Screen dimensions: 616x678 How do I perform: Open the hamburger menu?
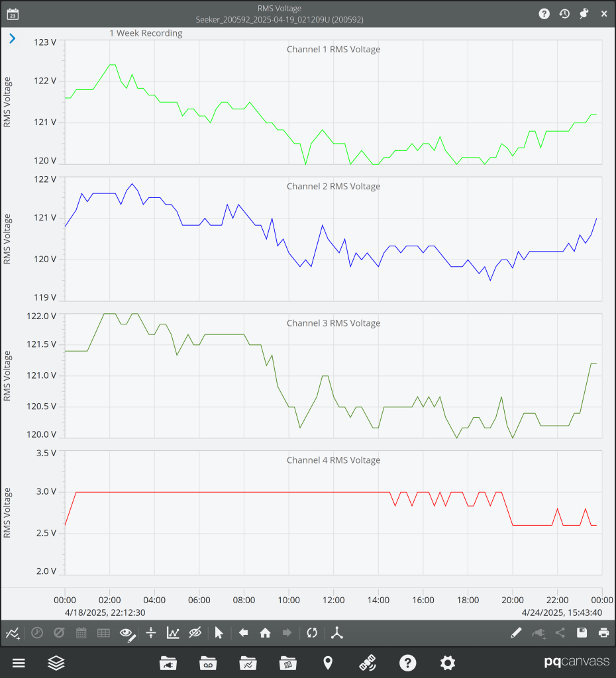[19, 663]
